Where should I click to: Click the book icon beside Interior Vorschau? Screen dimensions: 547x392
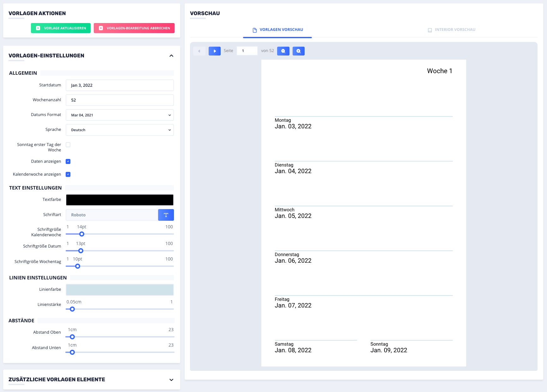pyautogui.click(x=430, y=29)
